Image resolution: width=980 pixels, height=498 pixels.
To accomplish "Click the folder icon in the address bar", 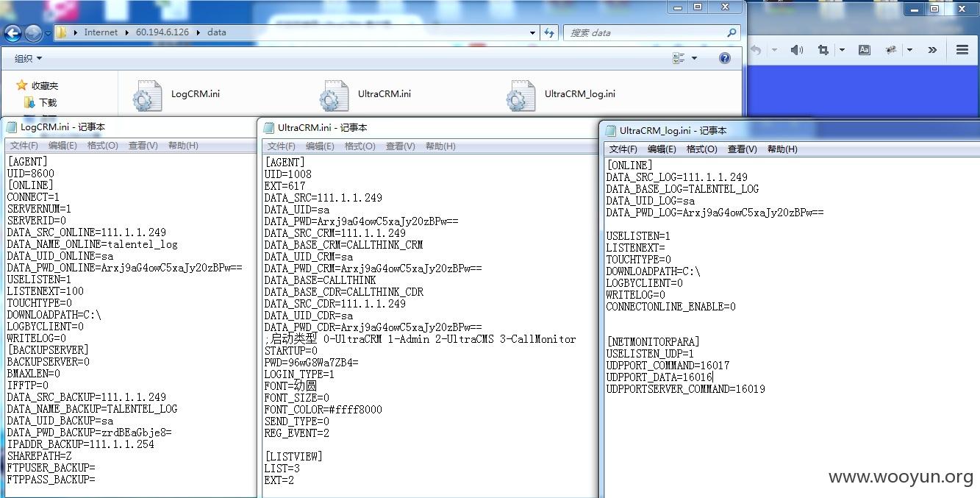I will pyautogui.click(x=62, y=32).
